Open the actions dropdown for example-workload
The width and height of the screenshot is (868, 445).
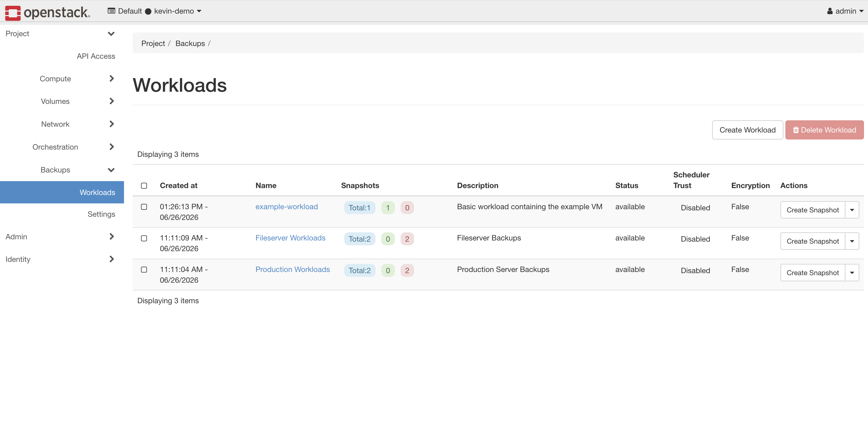tap(852, 210)
